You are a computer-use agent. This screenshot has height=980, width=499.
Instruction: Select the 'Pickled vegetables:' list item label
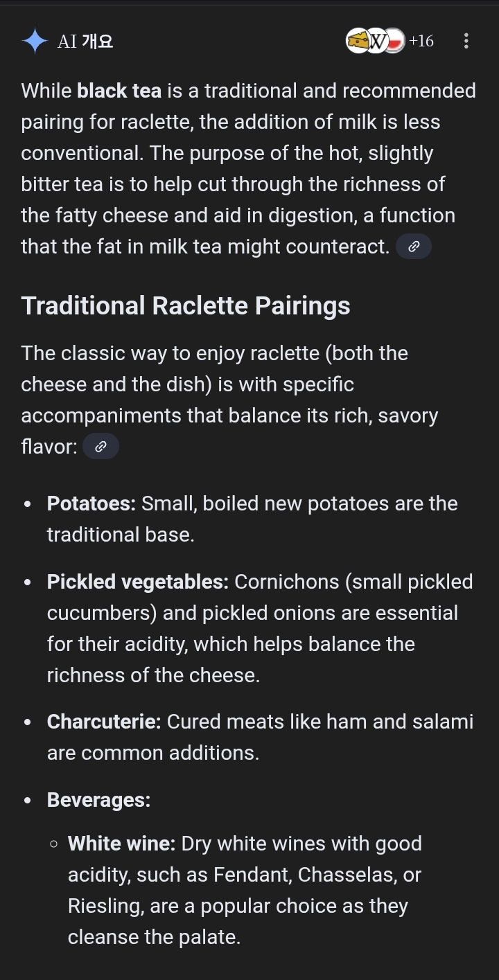tap(137, 582)
